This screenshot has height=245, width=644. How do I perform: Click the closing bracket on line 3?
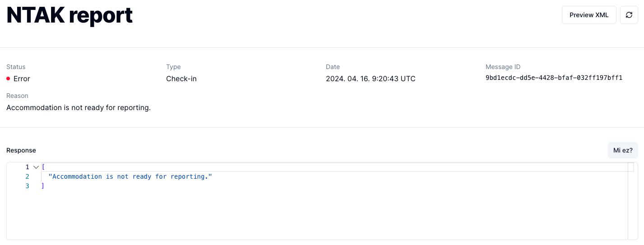(43, 186)
